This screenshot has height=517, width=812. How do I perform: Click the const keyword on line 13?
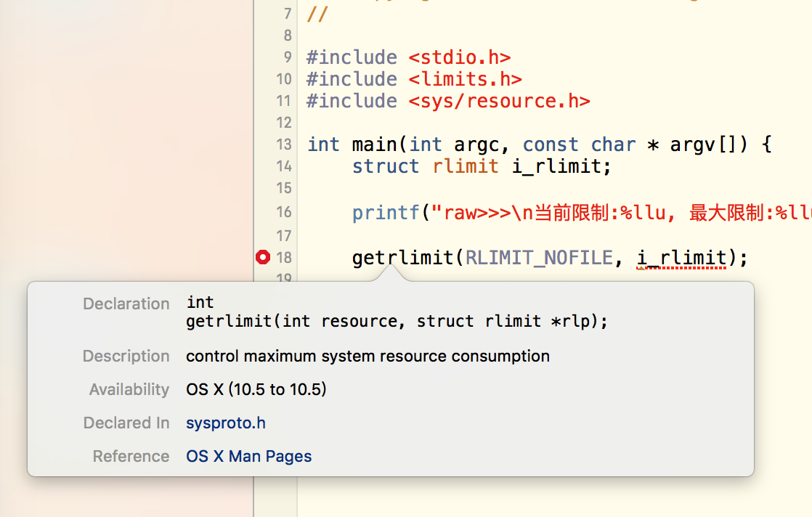point(551,144)
